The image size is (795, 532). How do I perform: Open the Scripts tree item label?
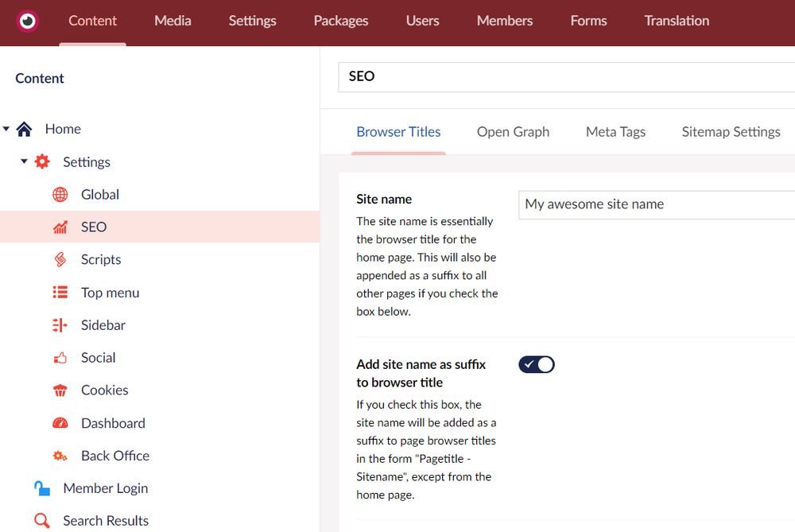(x=101, y=260)
